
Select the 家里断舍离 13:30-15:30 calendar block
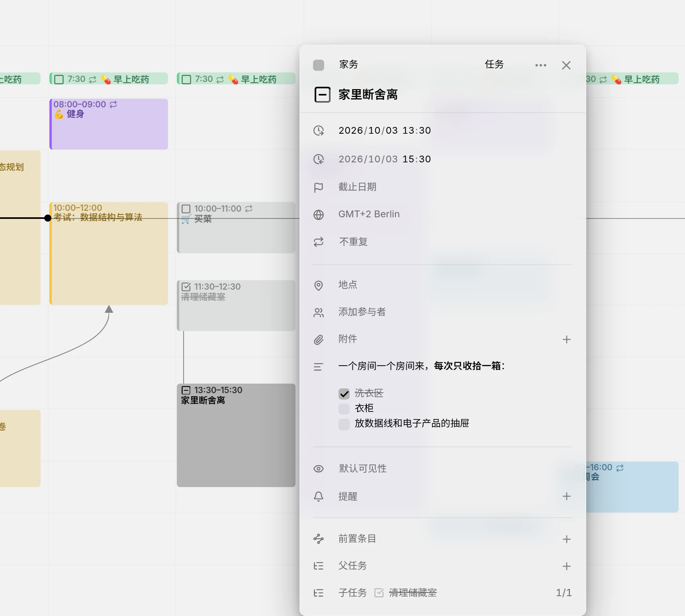click(236, 435)
